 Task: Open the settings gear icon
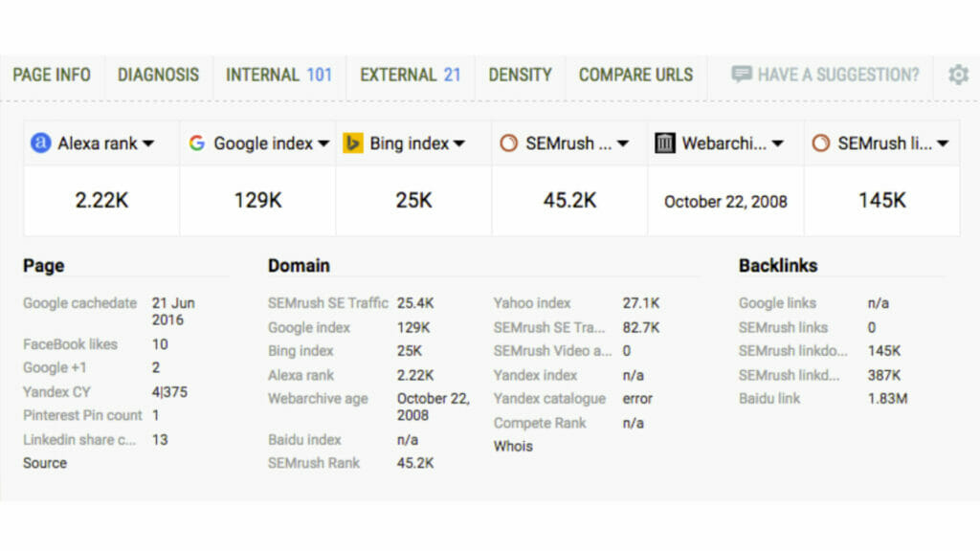[958, 75]
